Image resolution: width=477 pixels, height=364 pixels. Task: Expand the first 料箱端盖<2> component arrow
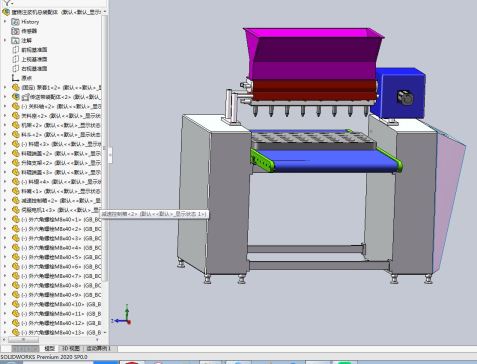5,153
